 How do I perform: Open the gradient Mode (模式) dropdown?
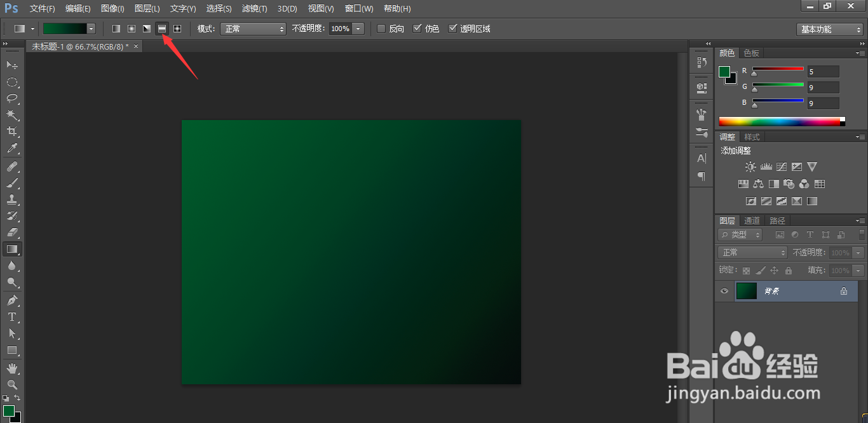(x=253, y=29)
